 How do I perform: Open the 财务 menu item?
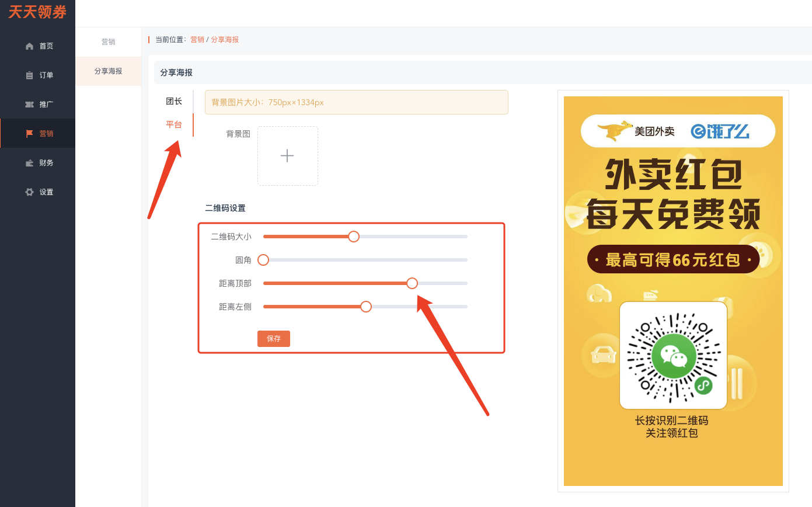pos(37,163)
